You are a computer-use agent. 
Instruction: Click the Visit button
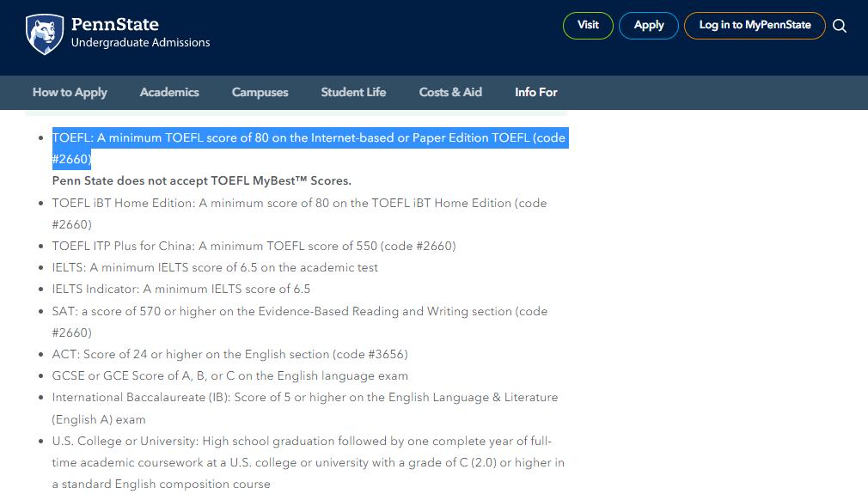[x=588, y=26]
